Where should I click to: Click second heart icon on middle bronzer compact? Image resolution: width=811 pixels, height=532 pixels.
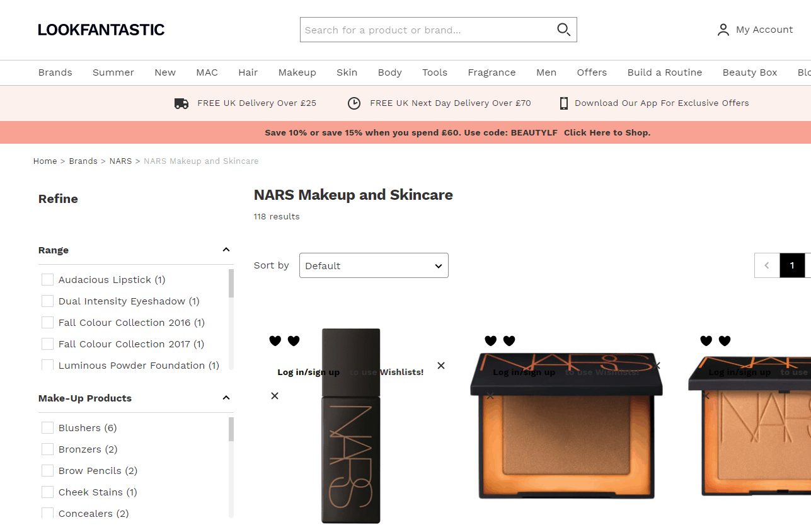509,341
